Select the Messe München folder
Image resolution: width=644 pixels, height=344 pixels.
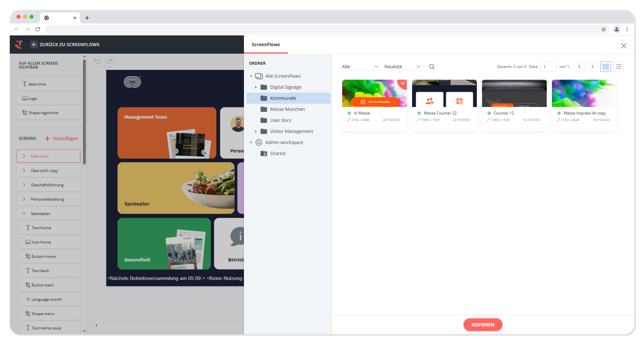point(287,109)
